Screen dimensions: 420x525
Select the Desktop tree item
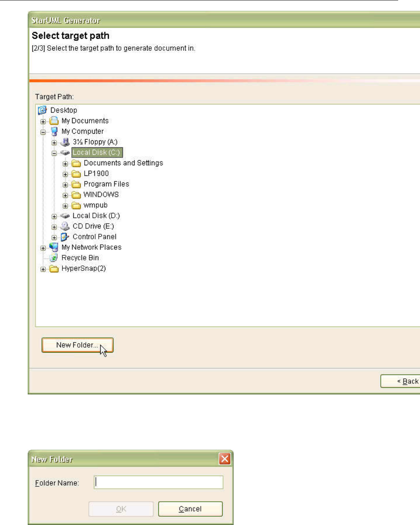pyautogui.click(x=64, y=110)
